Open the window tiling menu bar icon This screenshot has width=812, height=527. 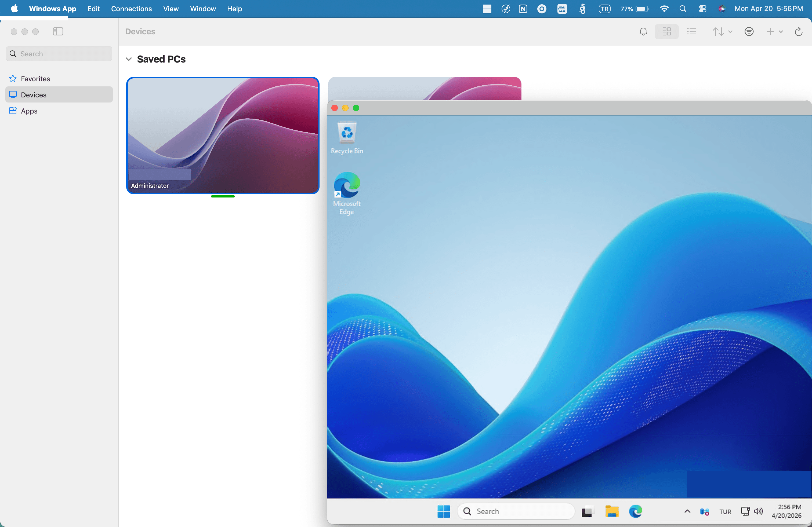(487, 9)
